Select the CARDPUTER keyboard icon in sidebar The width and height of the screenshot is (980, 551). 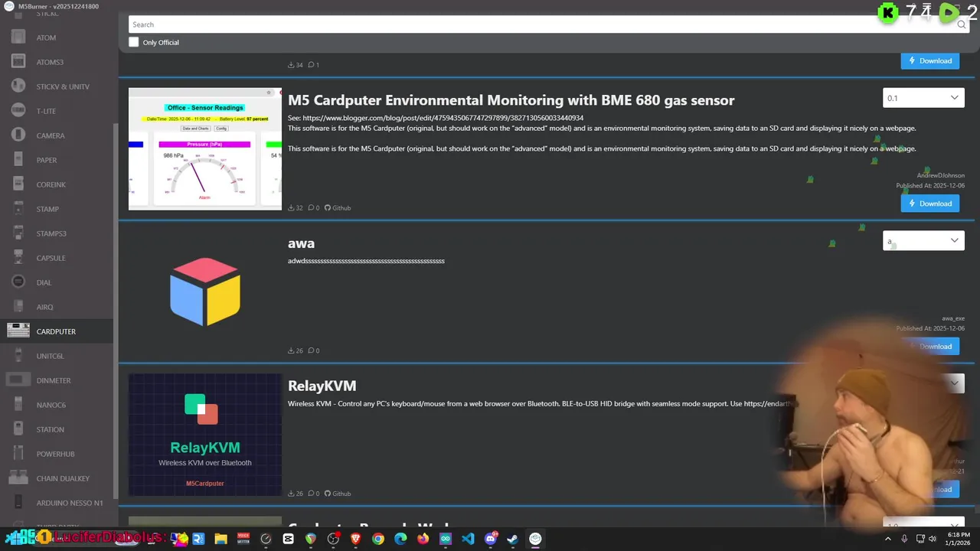18,331
